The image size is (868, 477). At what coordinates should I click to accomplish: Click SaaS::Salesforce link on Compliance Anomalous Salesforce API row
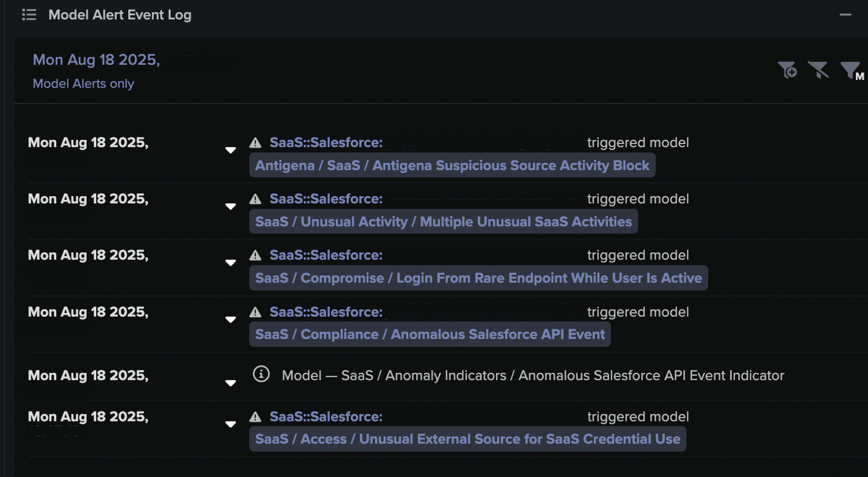coord(326,311)
